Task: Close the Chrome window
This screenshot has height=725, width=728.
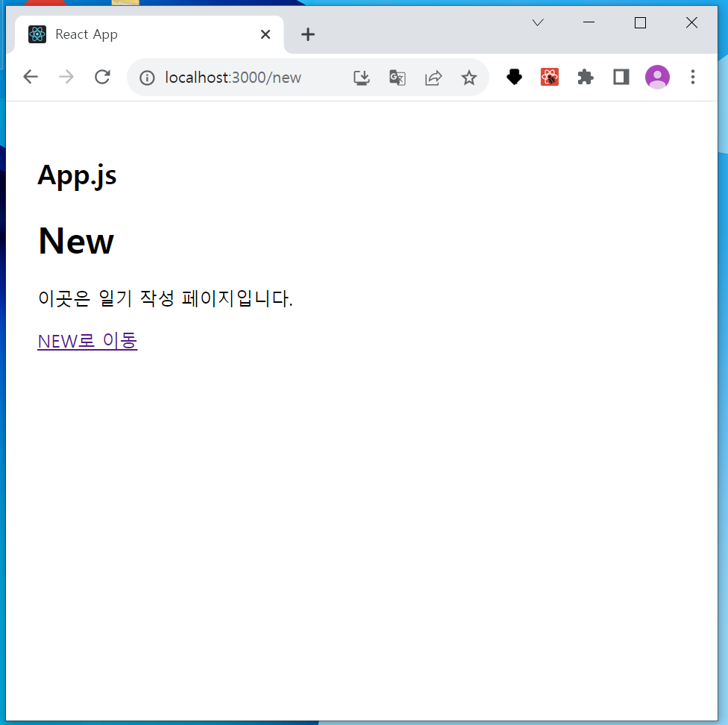Action: (x=691, y=22)
